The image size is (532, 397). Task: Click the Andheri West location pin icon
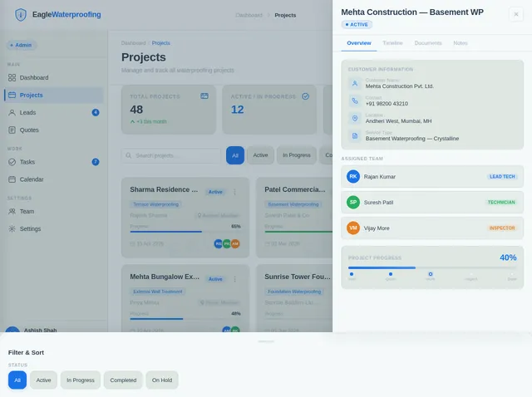tap(355, 118)
